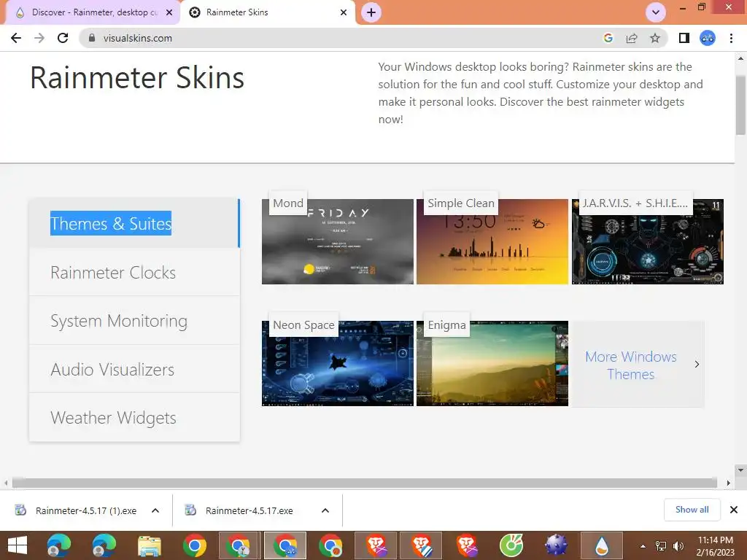
Task: Open the plain Chrome icon without a profile badge
Action: 194,545
